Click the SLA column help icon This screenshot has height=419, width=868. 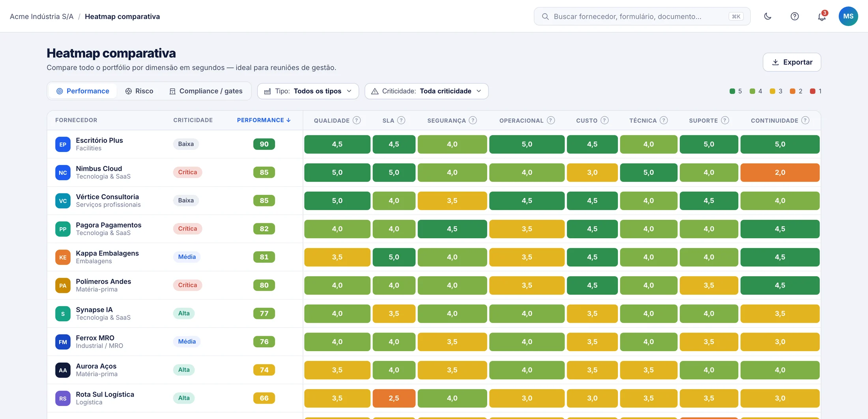[x=401, y=120]
